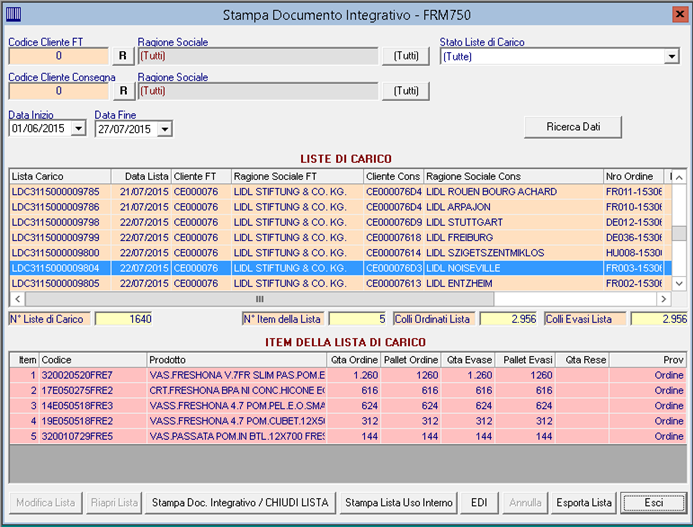This screenshot has width=693, height=527.
Task: Click order number HU008 cell
Action: pos(633,253)
